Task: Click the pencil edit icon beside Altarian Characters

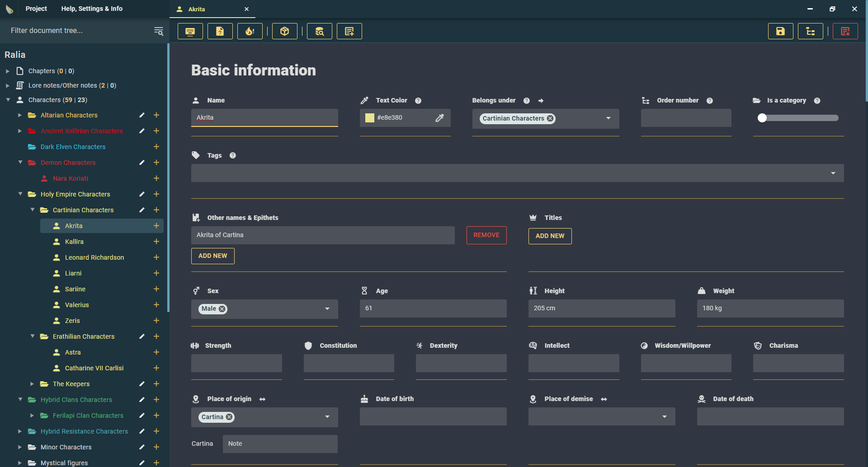Action: pyautogui.click(x=142, y=115)
